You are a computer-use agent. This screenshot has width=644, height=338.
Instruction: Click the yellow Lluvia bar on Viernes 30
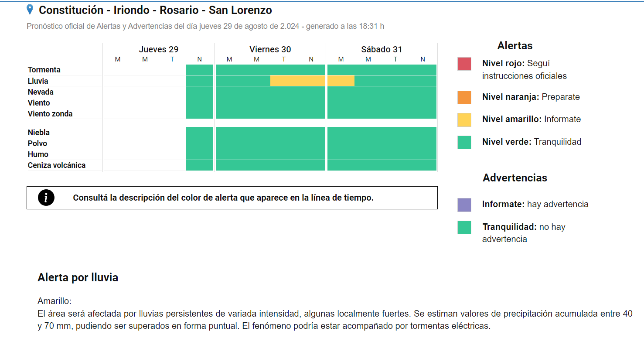coord(298,81)
